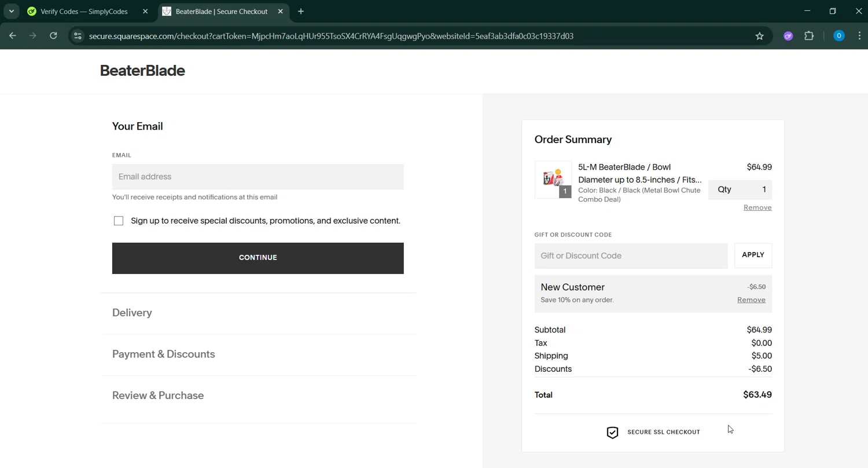
Task: Click the Shipping $5.00 value
Action: pos(762,356)
